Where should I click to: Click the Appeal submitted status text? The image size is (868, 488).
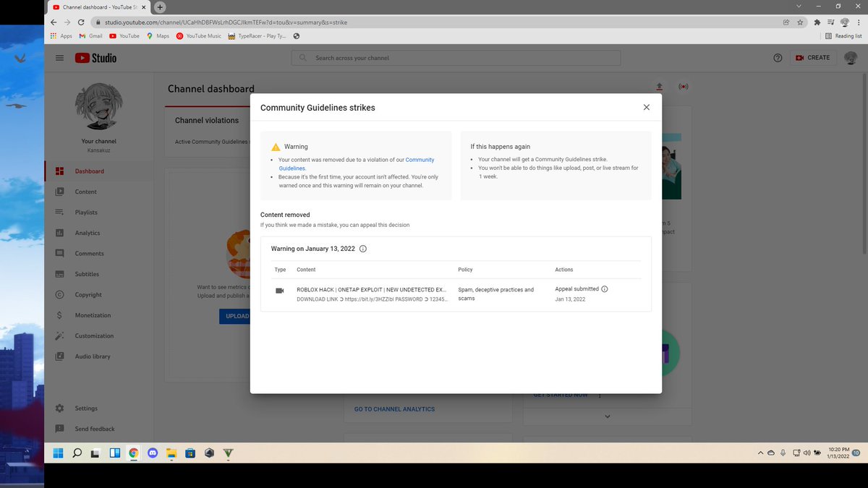click(x=576, y=289)
